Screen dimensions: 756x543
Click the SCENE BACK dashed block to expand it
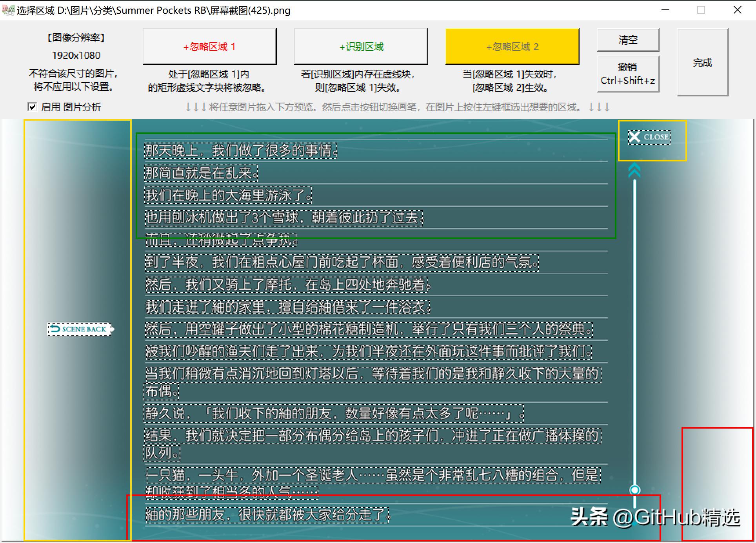click(x=79, y=329)
